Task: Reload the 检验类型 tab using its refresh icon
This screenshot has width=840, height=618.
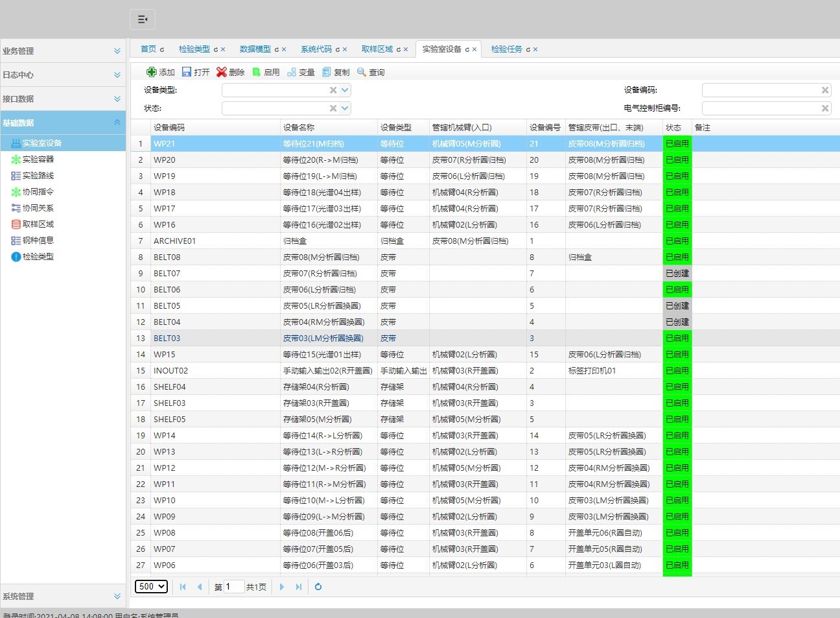Action: (x=216, y=49)
